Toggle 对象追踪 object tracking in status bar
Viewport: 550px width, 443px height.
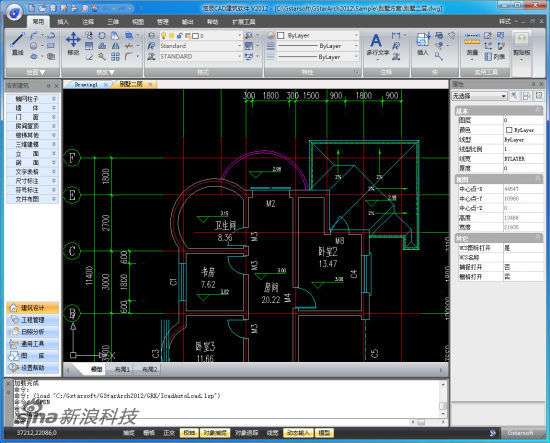click(x=246, y=433)
